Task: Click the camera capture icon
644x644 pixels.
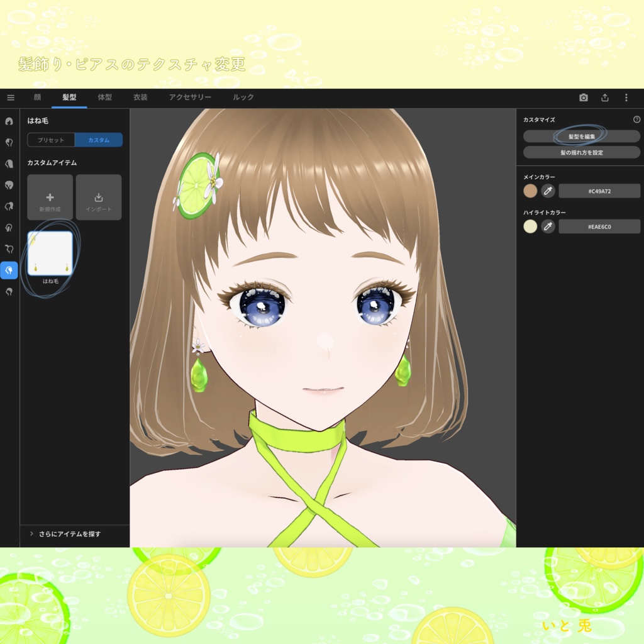Action: [x=584, y=97]
